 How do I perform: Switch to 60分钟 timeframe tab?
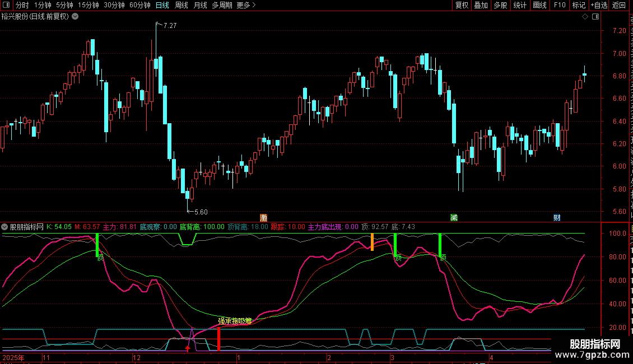coord(139,5)
